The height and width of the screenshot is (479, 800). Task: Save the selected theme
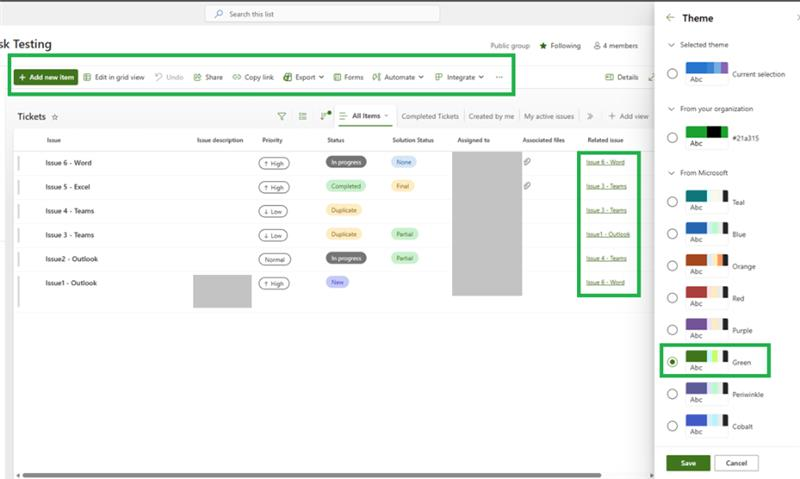click(688, 463)
